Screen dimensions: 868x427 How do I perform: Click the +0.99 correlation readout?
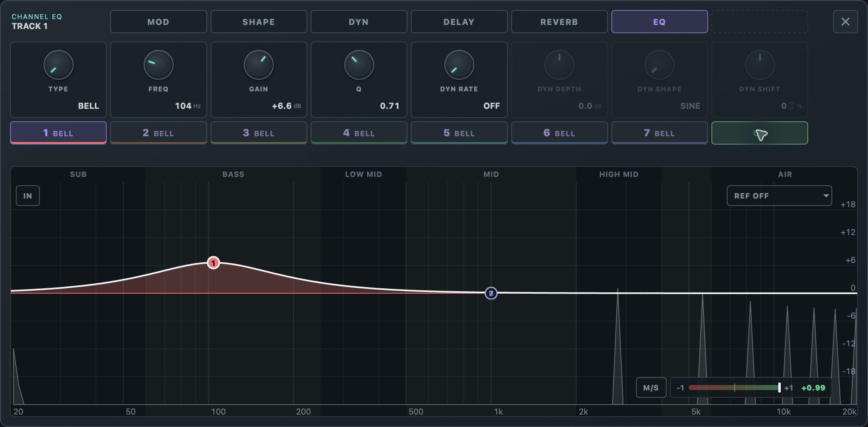click(x=813, y=388)
